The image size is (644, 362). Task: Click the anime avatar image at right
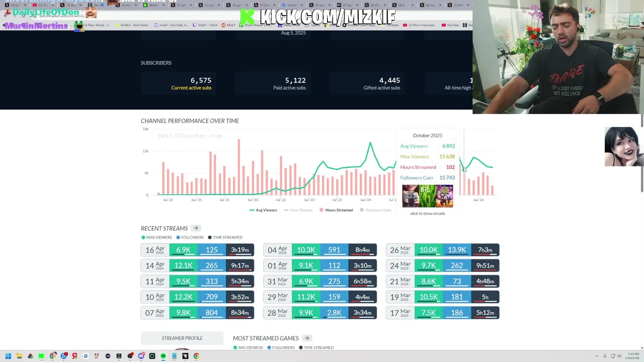(624, 146)
